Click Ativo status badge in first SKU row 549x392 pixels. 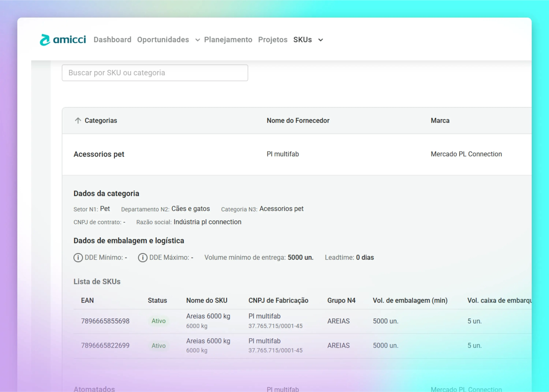pos(158,321)
